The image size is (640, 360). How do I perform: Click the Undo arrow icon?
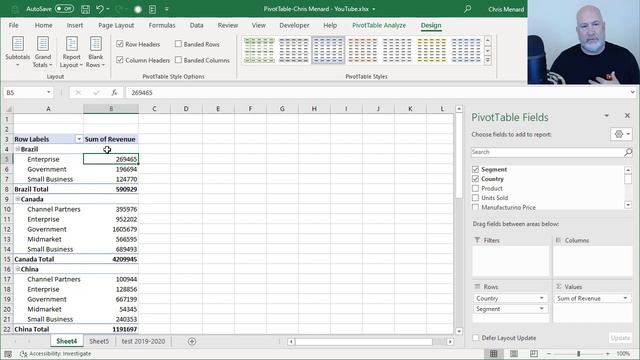(100, 9)
